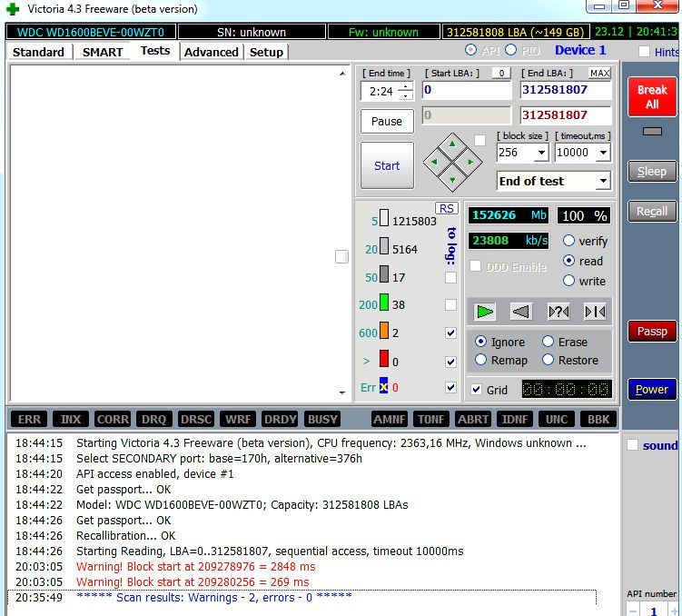Click the BUSY status indicator
This screenshot has height=616, width=682.
tap(322, 420)
